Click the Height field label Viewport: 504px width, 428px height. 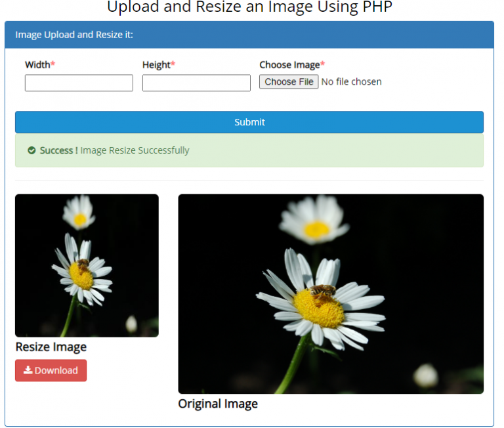coord(156,65)
